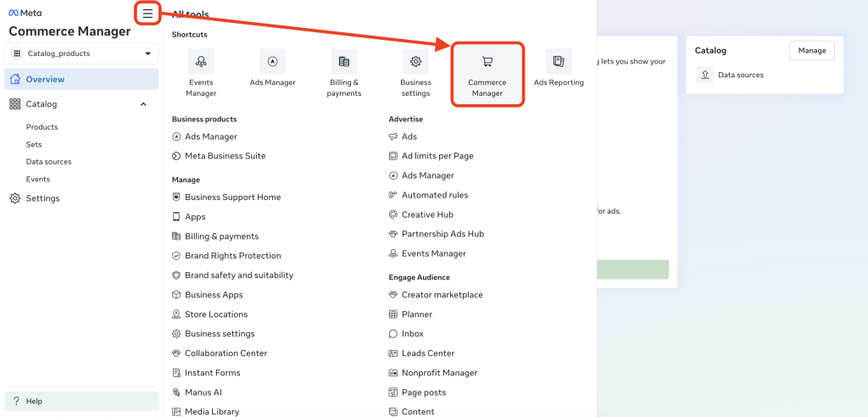The width and height of the screenshot is (868, 417).
Task: Click the Data sources upload icon
Action: 705,75
